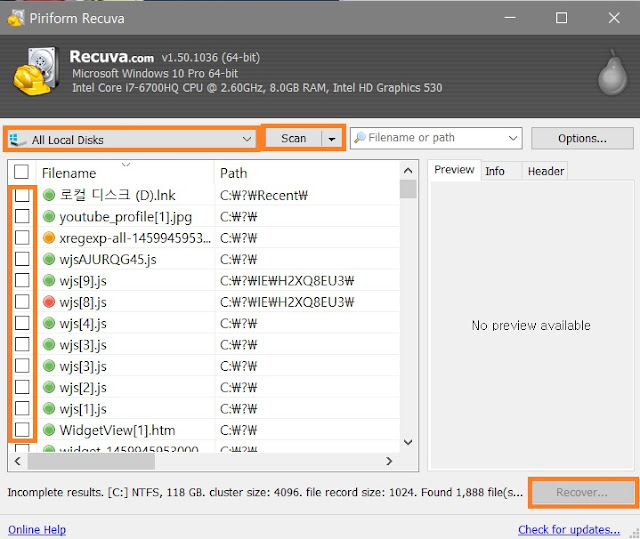Check the box for wjs[2].js
The image size is (640, 539).
click(x=22, y=387)
